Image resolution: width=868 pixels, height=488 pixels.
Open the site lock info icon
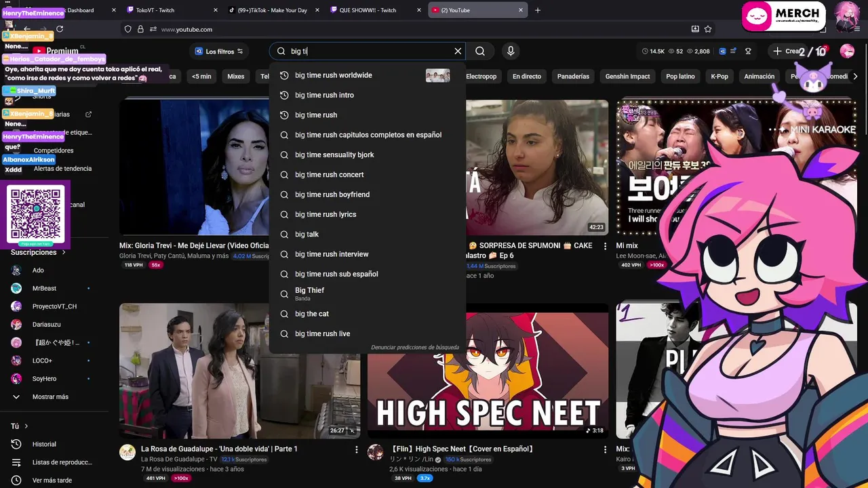pos(140,29)
